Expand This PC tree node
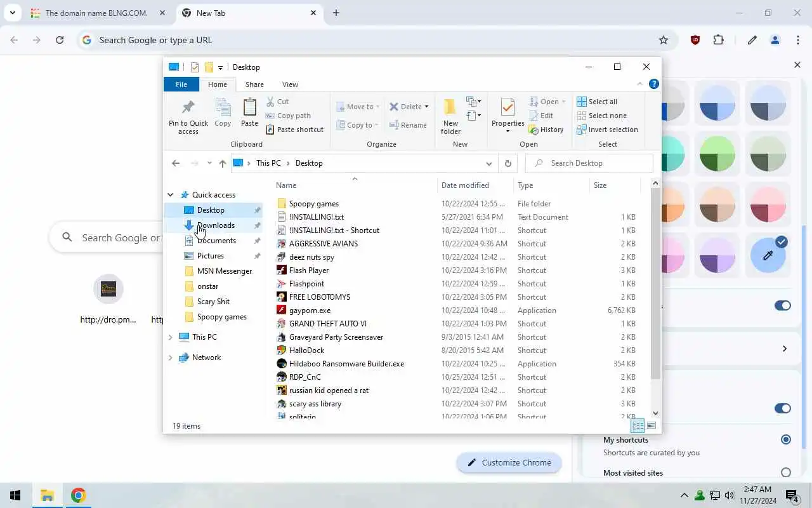This screenshot has height=508, width=812. (170, 337)
